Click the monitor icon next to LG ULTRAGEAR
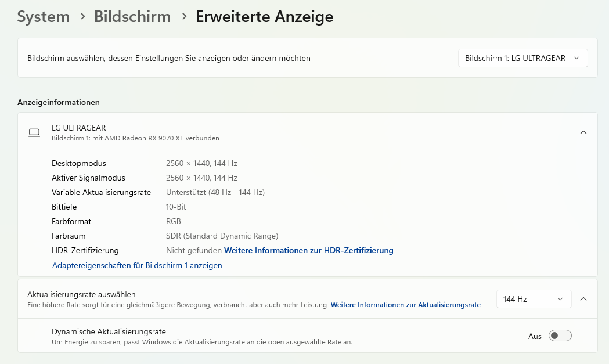The width and height of the screenshot is (609, 364). pyautogui.click(x=34, y=132)
